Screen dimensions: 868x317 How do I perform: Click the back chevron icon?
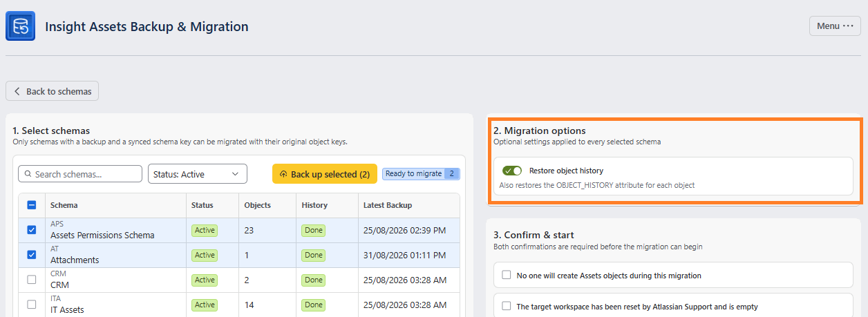17,91
